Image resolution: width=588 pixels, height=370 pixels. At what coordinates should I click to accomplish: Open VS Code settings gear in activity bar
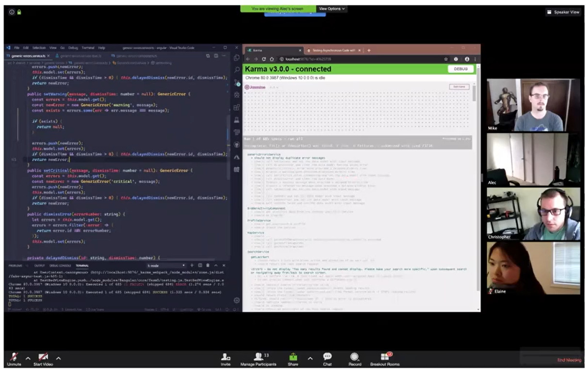(x=237, y=300)
